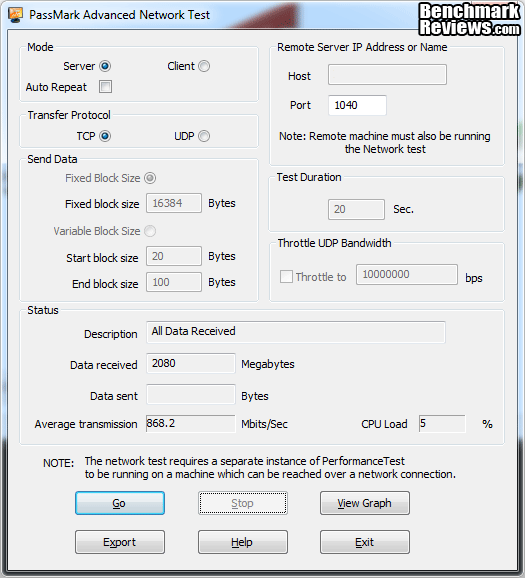Screen dimensions: 525x578
Task: Open the View Graph button
Action: (365, 503)
